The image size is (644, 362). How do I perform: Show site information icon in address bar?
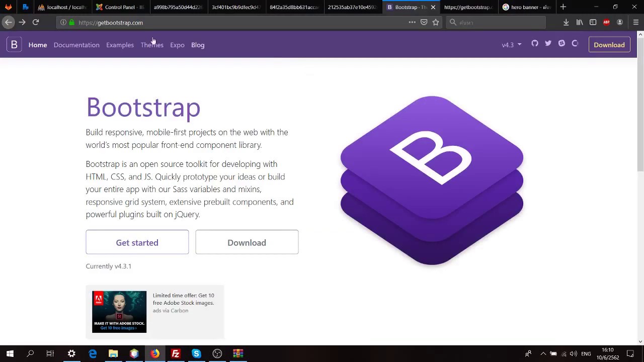(x=63, y=23)
